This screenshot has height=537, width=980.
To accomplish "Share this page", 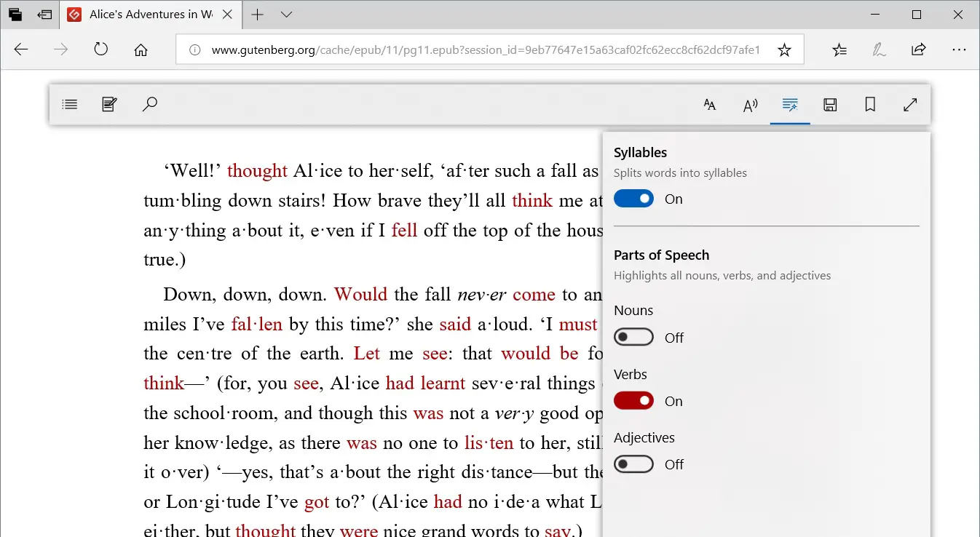I will (919, 49).
